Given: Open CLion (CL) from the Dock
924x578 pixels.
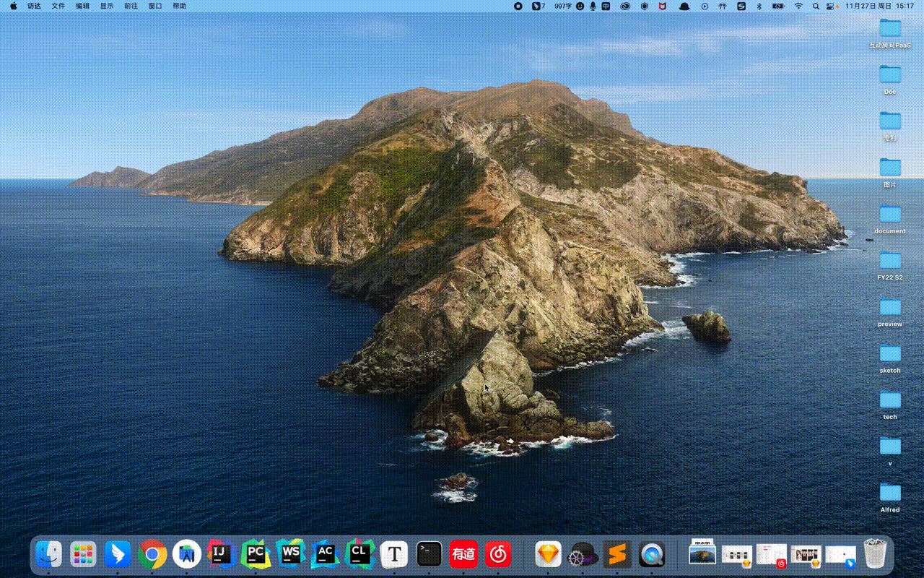Looking at the screenshot, I should tap(359, 554).
